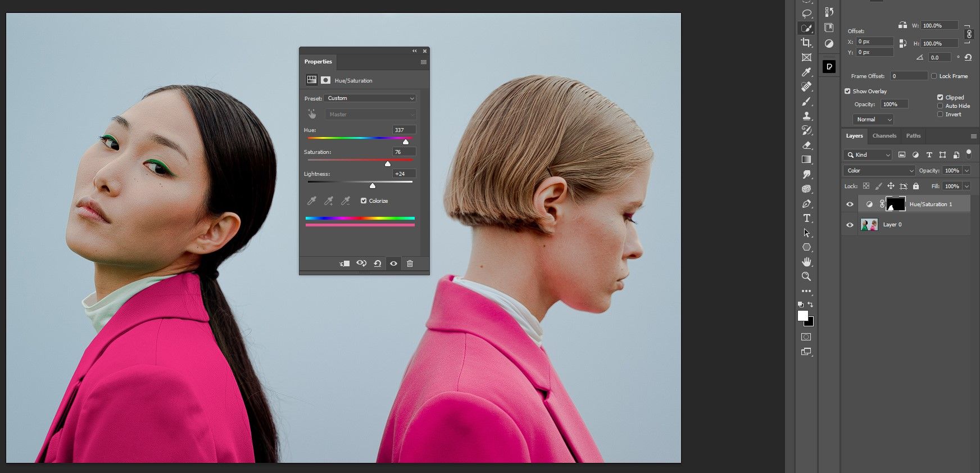Select the Brush tool
The width and height of the screenshot is (980, 473).
pyautogui.click(x=806, y=101)
